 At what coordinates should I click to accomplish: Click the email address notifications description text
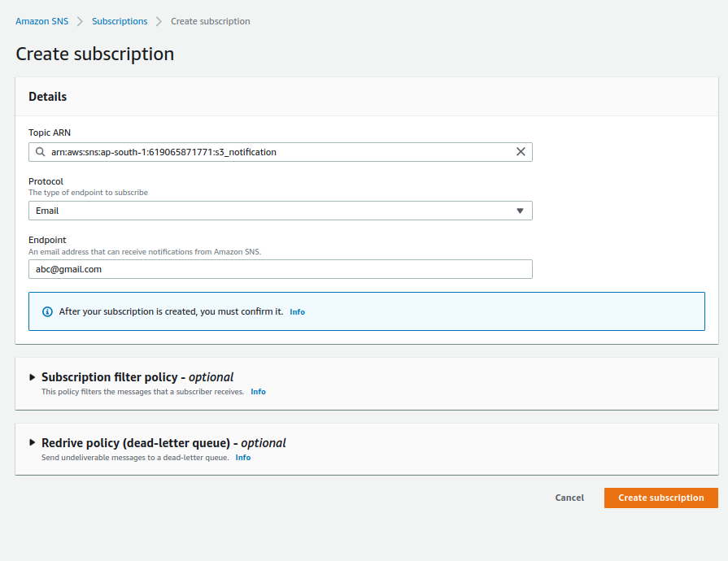tap(145, 252)
